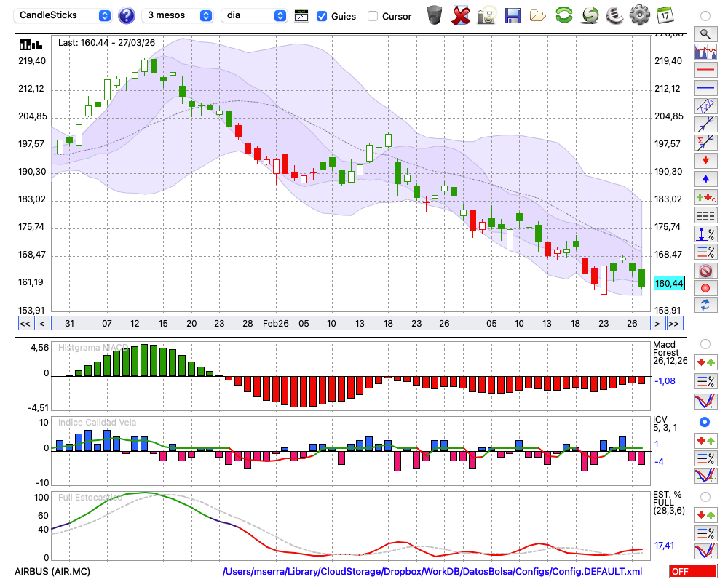The width and height of the screenshot is (728, 582).
Task: Open settings with the gear icon
Action: coord(639,15)
